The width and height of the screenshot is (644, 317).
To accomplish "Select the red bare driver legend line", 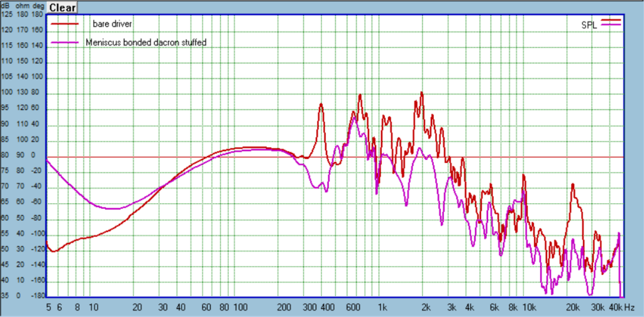I will (65, 24).
